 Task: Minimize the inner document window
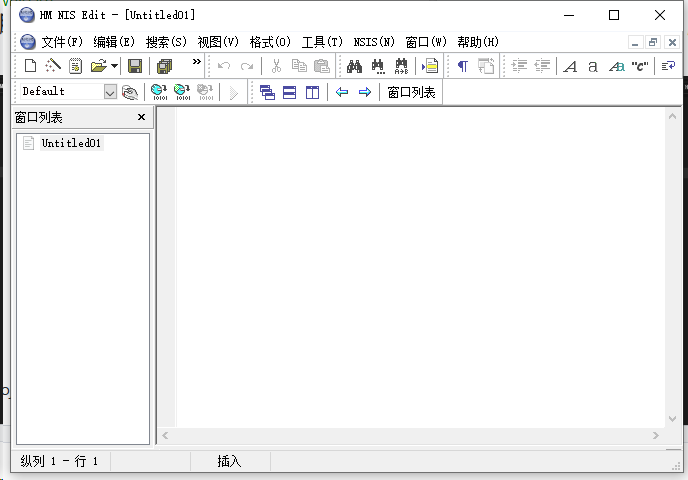635,42
